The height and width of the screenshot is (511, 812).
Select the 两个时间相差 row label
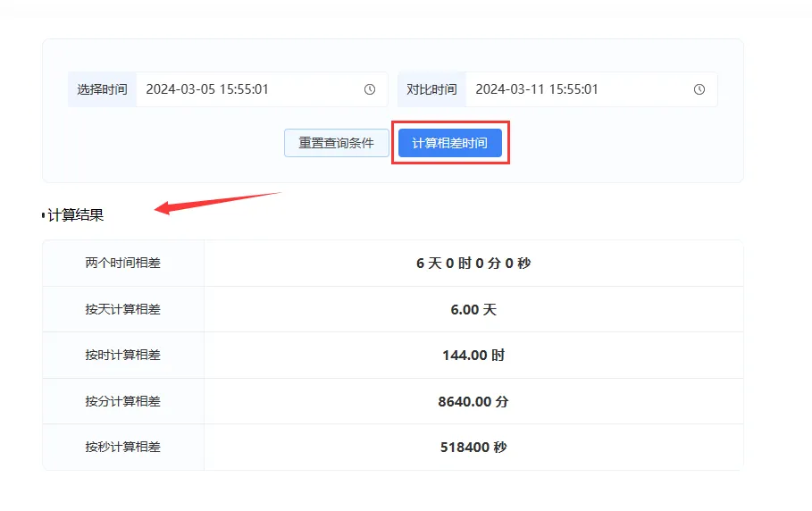point(122,263)
